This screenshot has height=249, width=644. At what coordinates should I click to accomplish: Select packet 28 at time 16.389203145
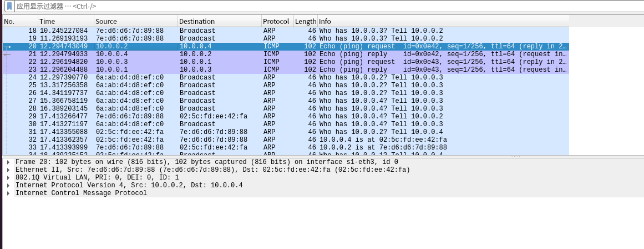(286, 108)
